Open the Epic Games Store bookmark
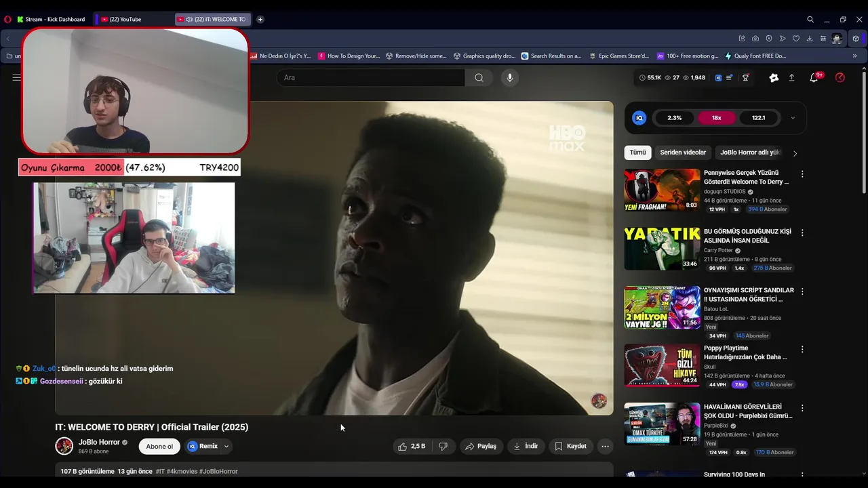Image resolution: width=868 pixels, height=488 pixels. coord(618,56)
